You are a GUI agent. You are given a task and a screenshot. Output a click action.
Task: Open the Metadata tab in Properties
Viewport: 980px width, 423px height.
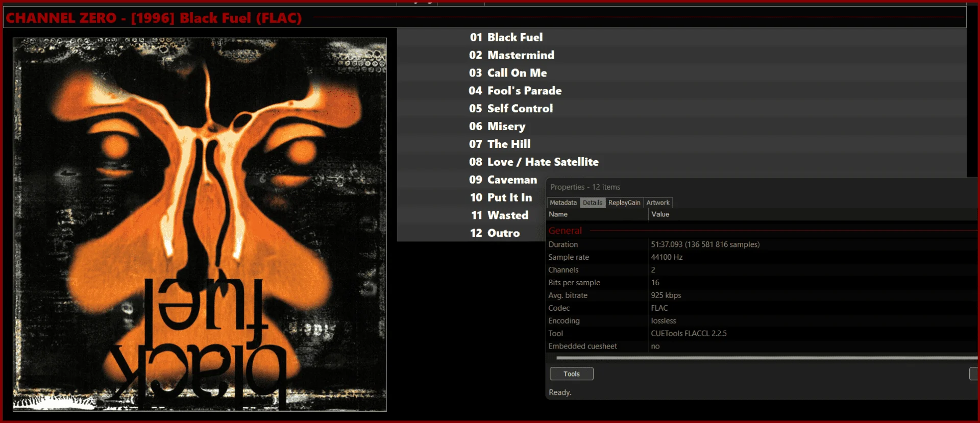[x=563, y=203]
